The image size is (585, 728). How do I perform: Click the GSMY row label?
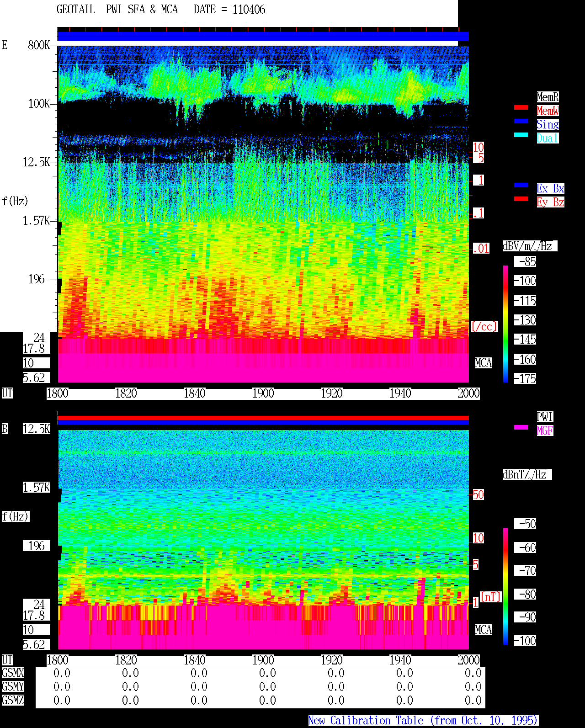13,686
